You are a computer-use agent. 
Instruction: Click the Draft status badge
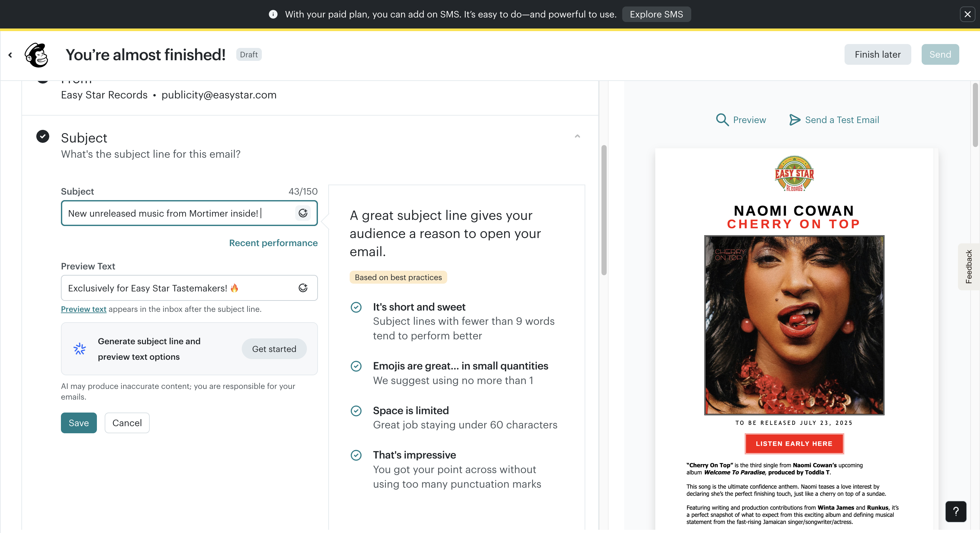coord(249,54)
